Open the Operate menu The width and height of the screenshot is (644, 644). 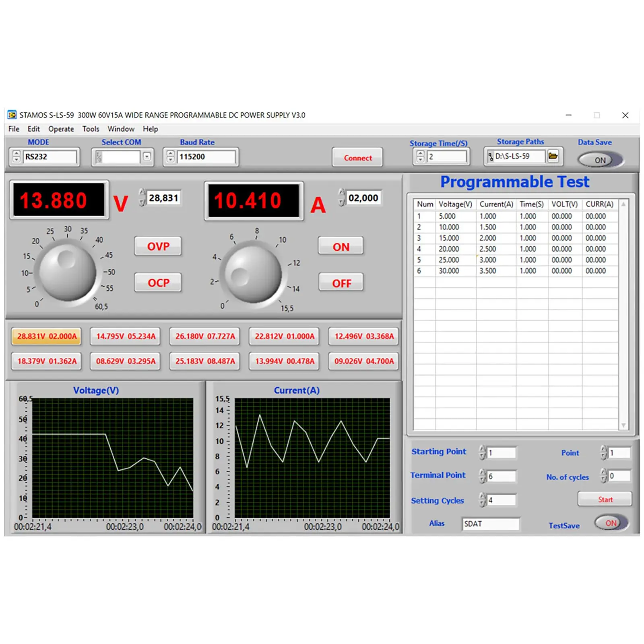click(61, 129)
